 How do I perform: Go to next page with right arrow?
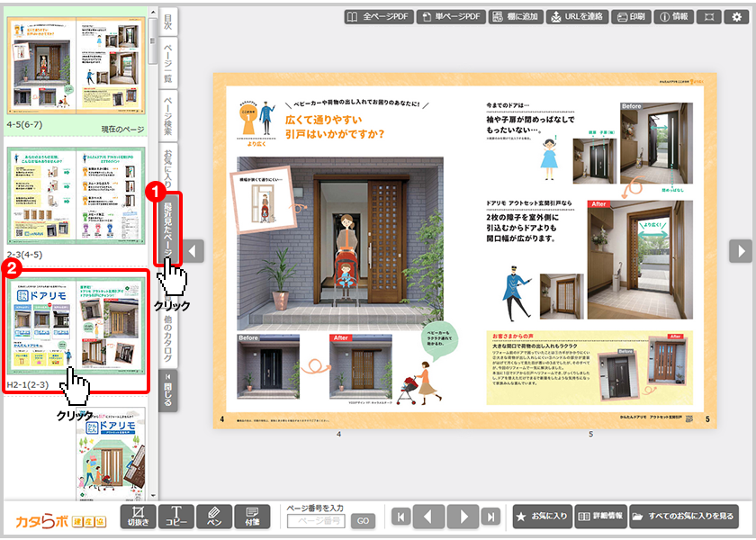click(x=740, y=251)
